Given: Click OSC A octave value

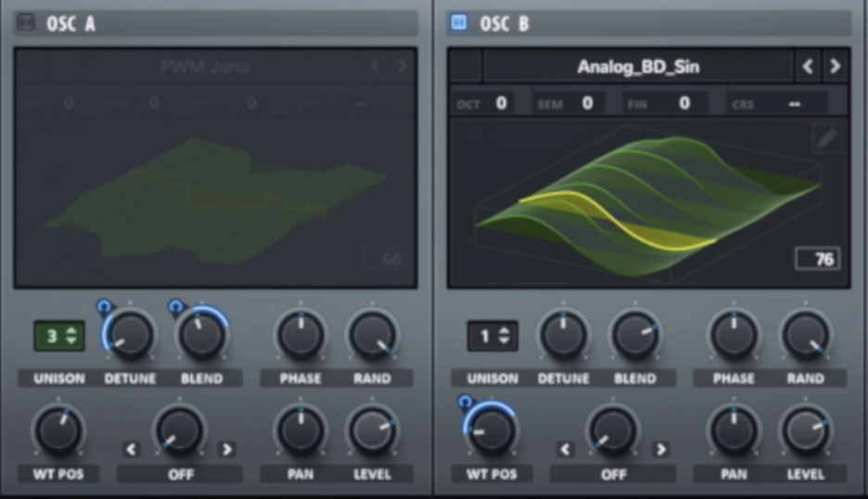Looking at the screenshot, I should [68, 103].
